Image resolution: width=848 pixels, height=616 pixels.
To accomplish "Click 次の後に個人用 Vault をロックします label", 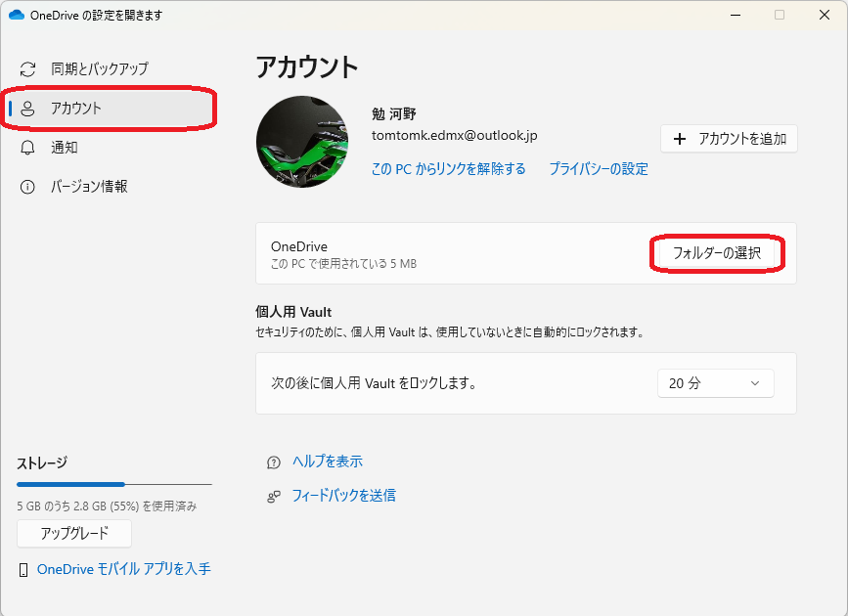I will point(374,383).
